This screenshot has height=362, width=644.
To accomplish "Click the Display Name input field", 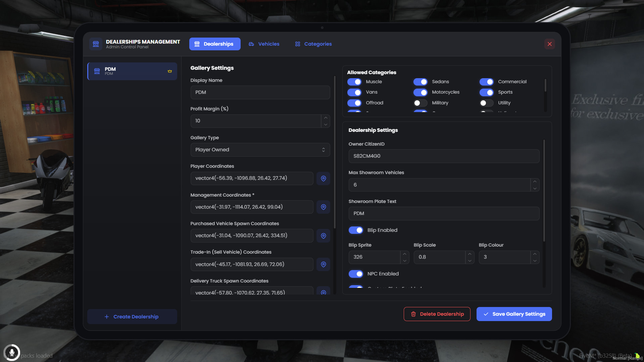I will (x=260, y=93).
